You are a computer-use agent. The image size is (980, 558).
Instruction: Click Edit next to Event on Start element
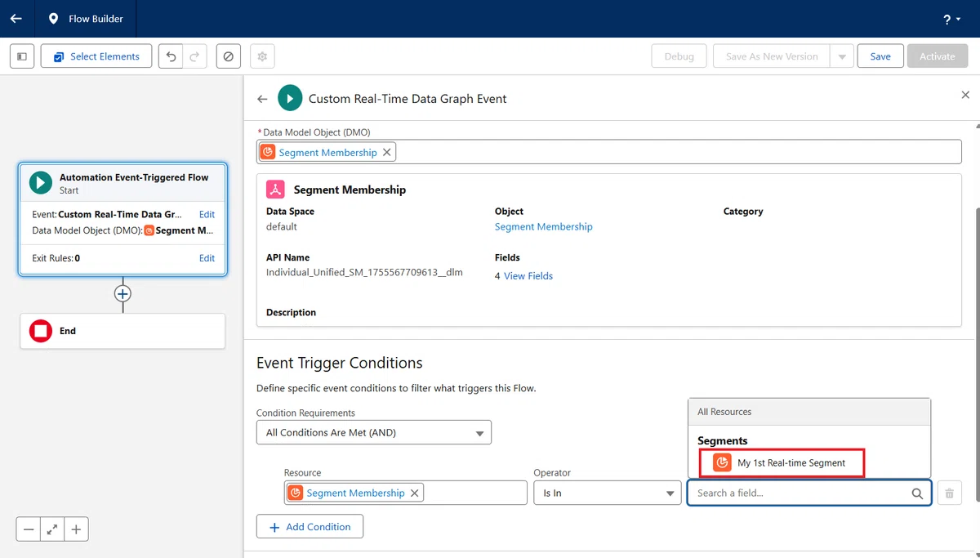pyautogui.click(x=207, y=214)
